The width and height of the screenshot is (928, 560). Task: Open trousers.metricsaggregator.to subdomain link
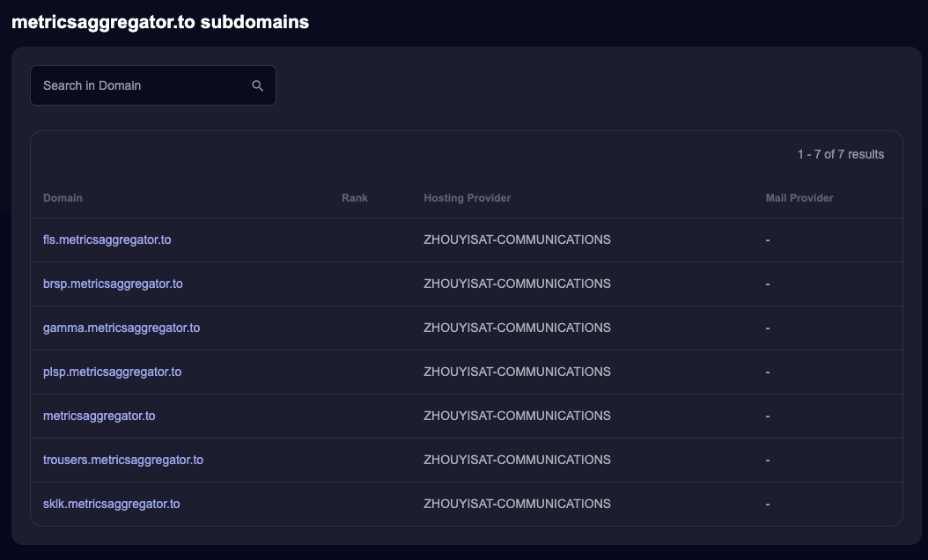coord(123,460)
